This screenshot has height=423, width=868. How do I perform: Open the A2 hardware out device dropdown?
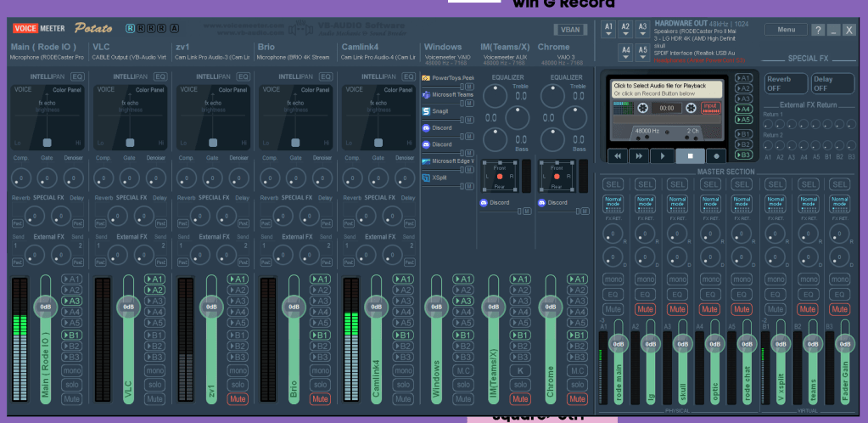pos(625,29)
